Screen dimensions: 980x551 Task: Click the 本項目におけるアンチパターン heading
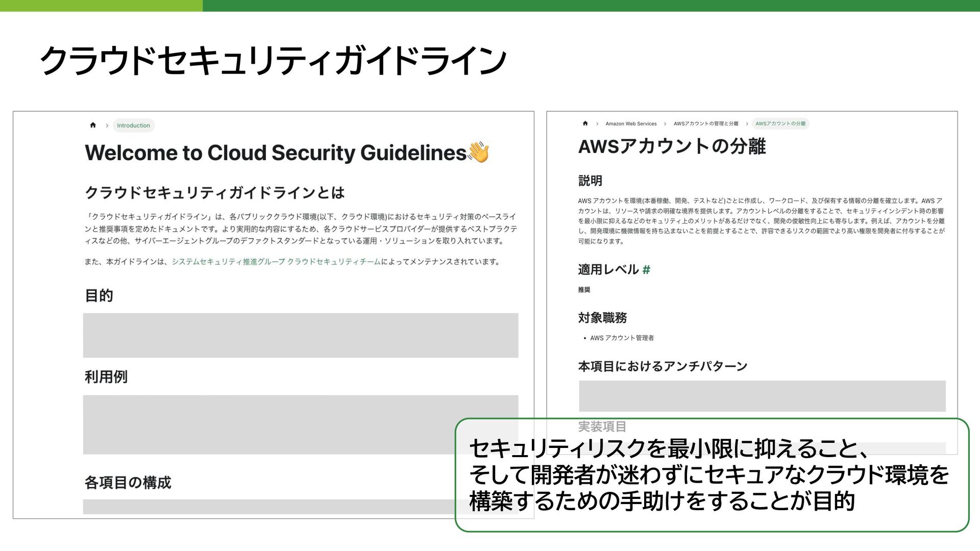pyautogui.click(x=663, y=367)
